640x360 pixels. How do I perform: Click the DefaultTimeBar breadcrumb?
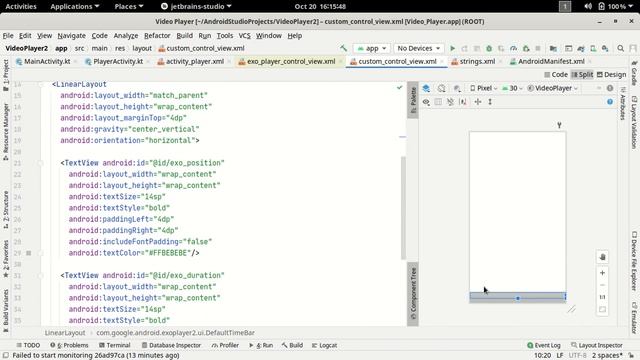(x=176, y=333)
